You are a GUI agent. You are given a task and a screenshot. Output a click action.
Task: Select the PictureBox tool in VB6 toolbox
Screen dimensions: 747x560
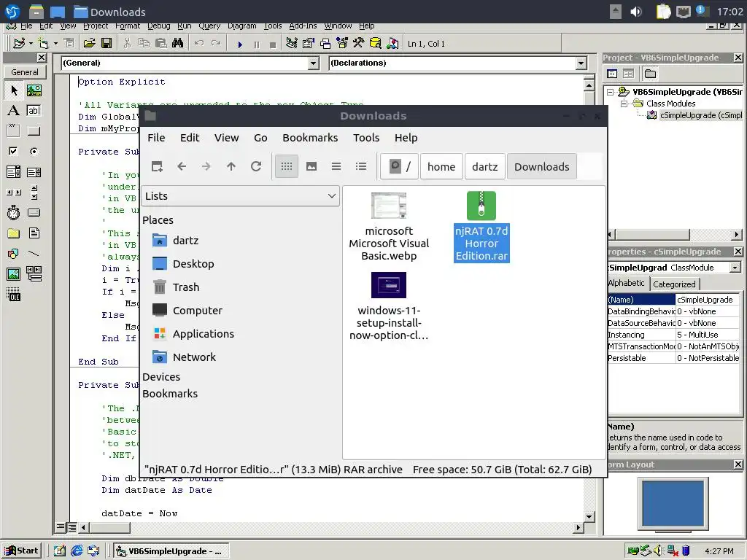point(34,90)
